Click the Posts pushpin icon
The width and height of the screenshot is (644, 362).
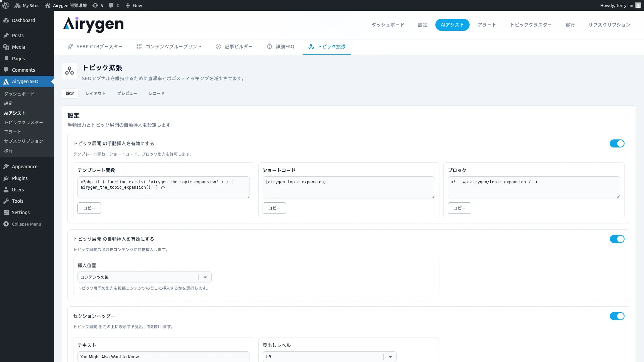click(6, 36)
